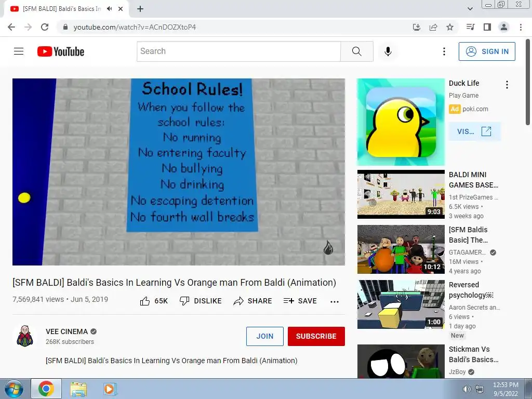Click the video description text
Image resolution: width=532 pixels, height=399 pixels.
tap(171, 361)
